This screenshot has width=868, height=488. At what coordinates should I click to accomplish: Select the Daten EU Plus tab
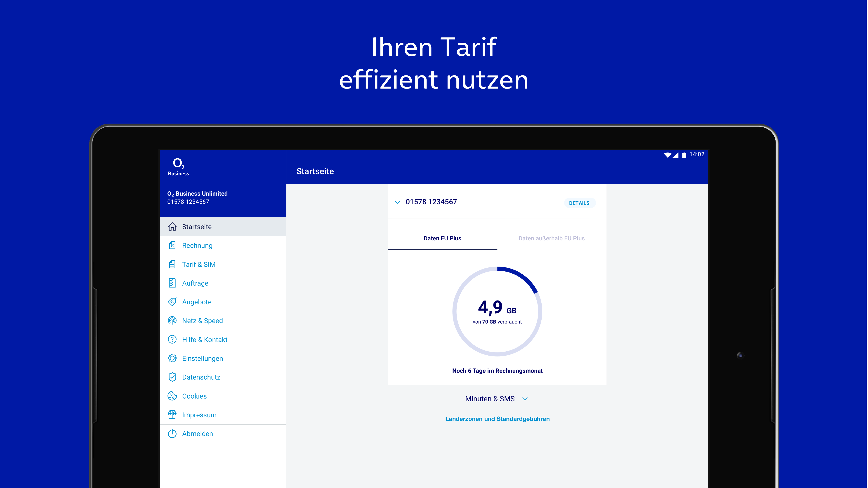click(x=442, y=238)
